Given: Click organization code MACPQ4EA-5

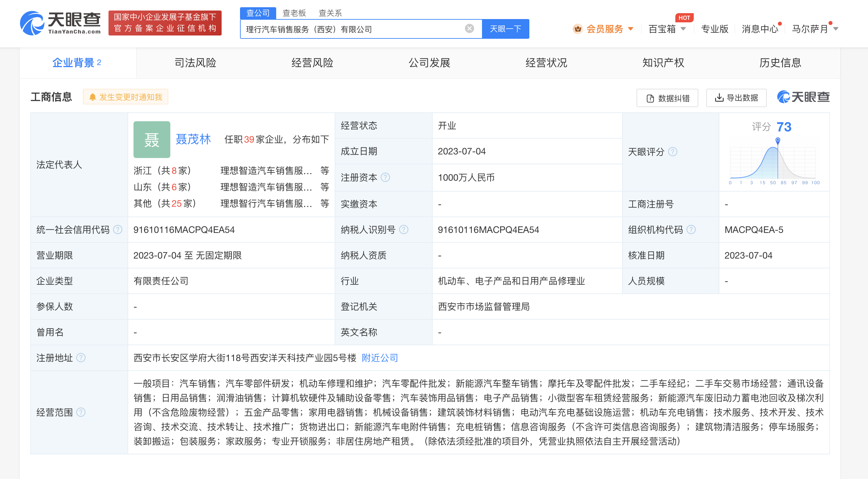Looking at the screenshot, I should pyautogui.click(x=754, y=230).
